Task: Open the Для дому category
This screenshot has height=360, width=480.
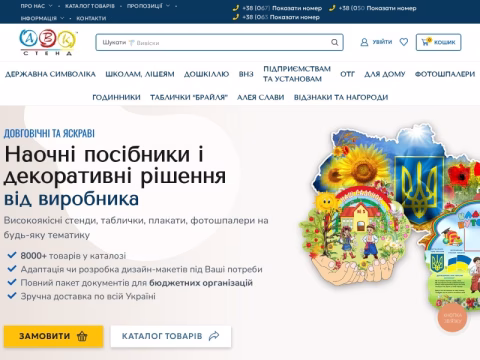Action: click(x=385, y=74)
